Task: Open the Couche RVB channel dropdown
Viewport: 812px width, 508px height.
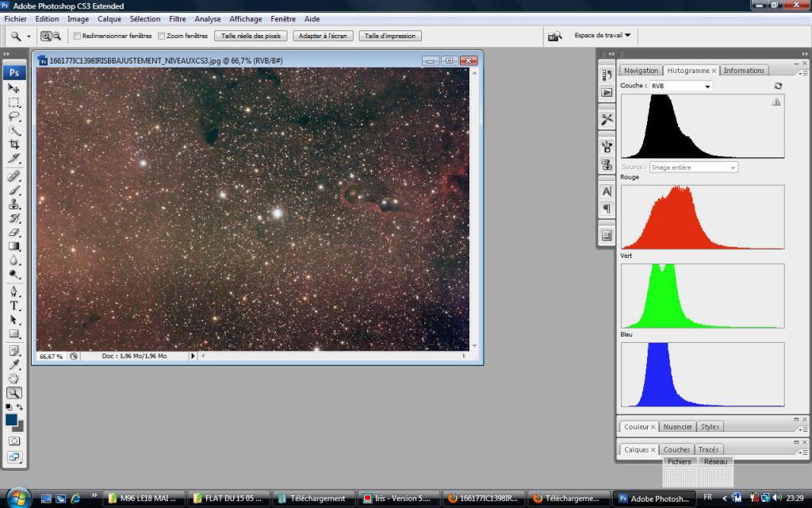Action: 680,86
